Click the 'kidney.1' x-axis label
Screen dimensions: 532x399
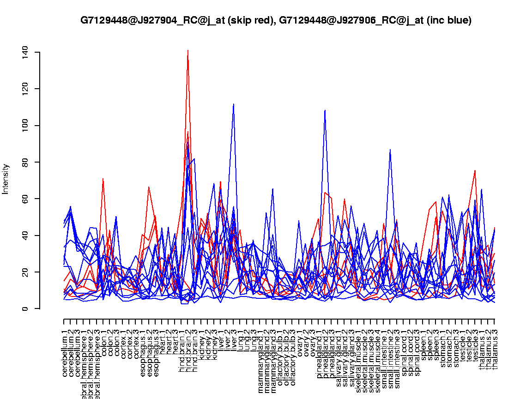pyautogui.click(x=201, y=345)
